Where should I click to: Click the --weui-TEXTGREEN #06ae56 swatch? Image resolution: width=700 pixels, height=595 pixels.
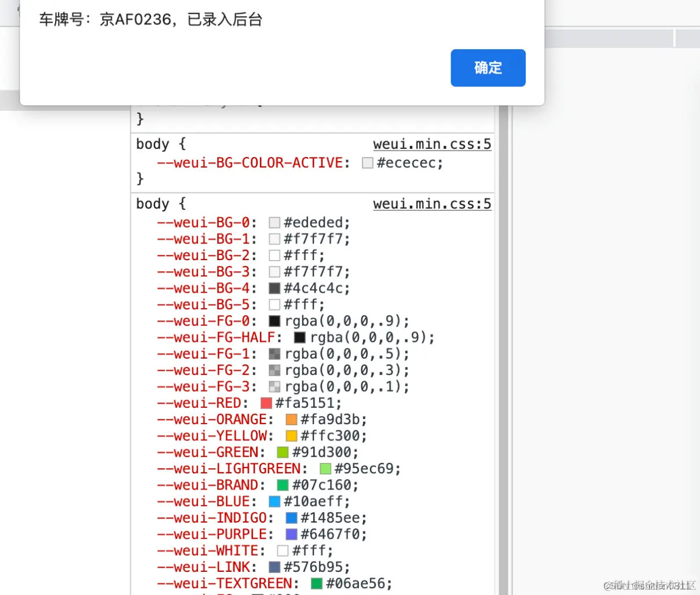click(317, 583)
